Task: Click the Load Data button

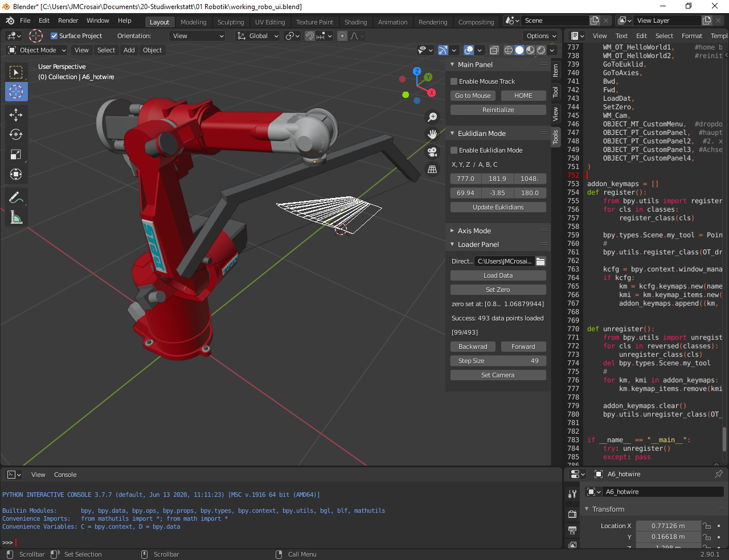Action: 498,275
